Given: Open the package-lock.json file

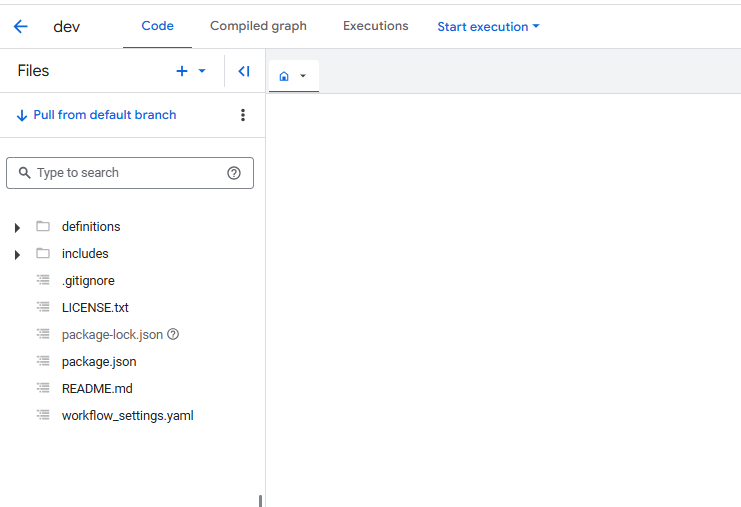Looking at the screenshot, I should pos(112,335).
